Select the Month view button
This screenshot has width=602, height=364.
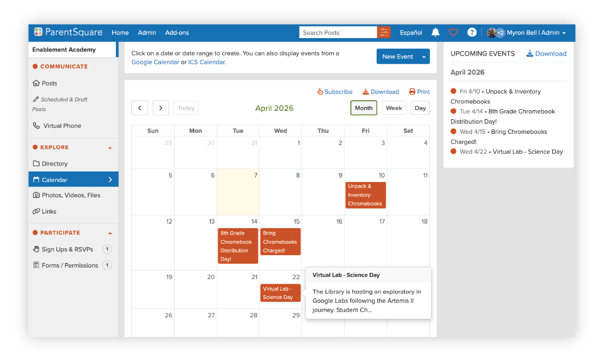[x=364, y=108]
